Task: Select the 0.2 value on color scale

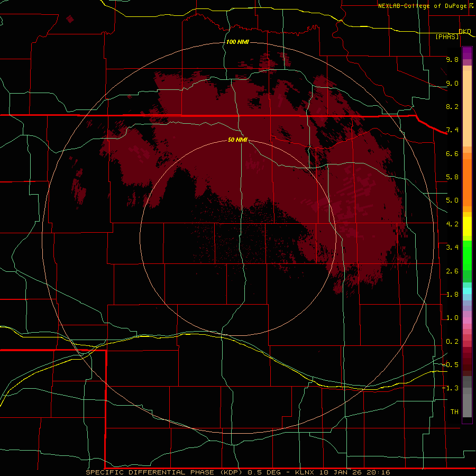Action: coord(452,342)
